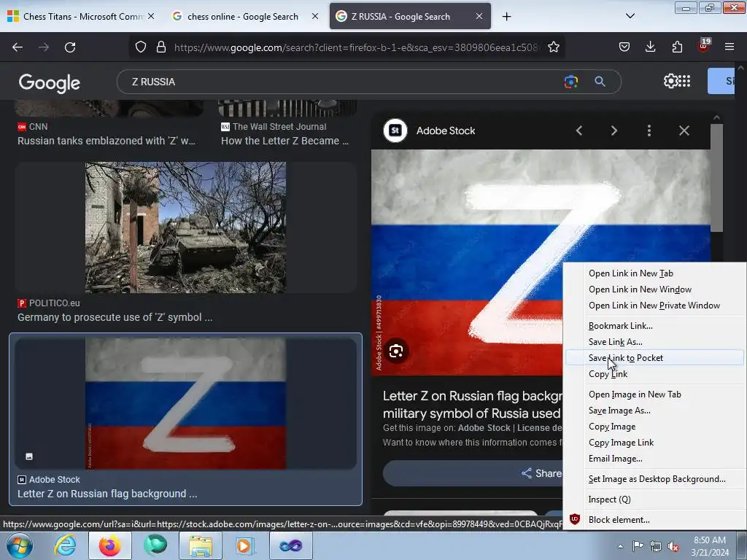Show hidden tray icons arrow
This screenshot has width=747, height=560.
coord(620,546)
